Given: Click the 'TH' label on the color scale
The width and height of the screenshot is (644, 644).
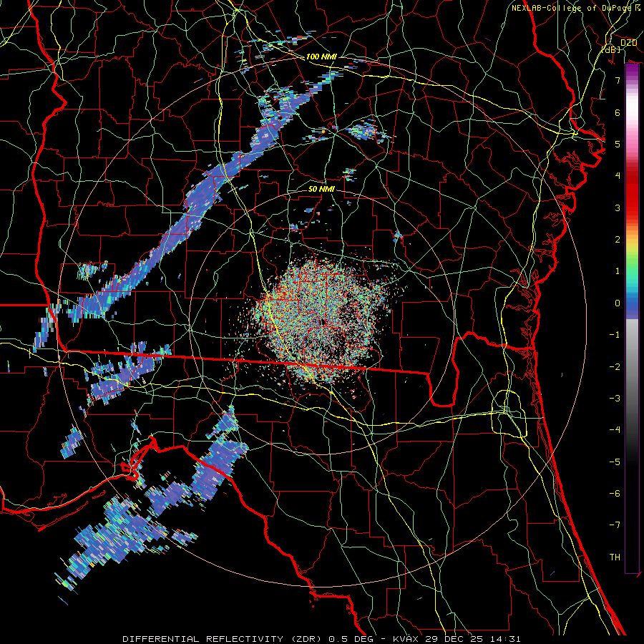Looking at the screenshot, I should [x=615, y=557].
